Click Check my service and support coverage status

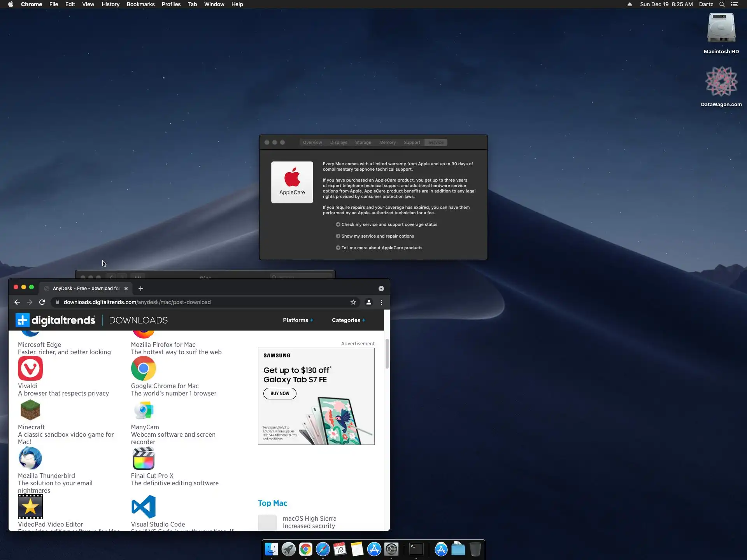389,224
